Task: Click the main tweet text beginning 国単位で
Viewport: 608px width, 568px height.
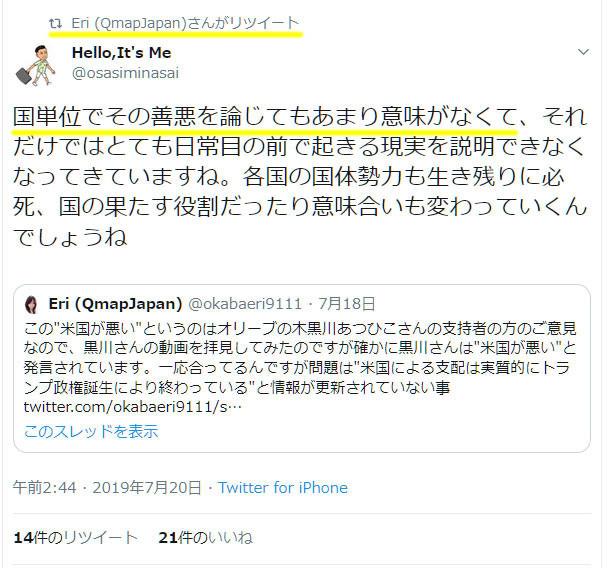Action: tap(300, 177)
